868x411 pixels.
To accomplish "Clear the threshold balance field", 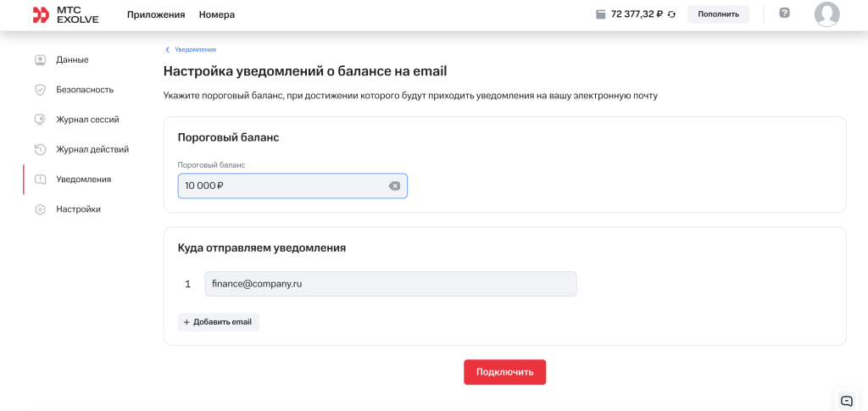I will click(x=394, y=186).
